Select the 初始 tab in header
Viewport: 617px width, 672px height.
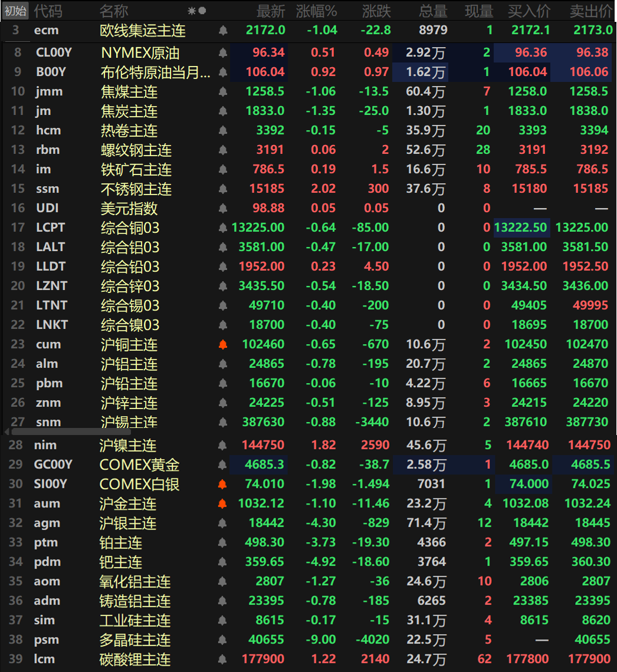15,11
